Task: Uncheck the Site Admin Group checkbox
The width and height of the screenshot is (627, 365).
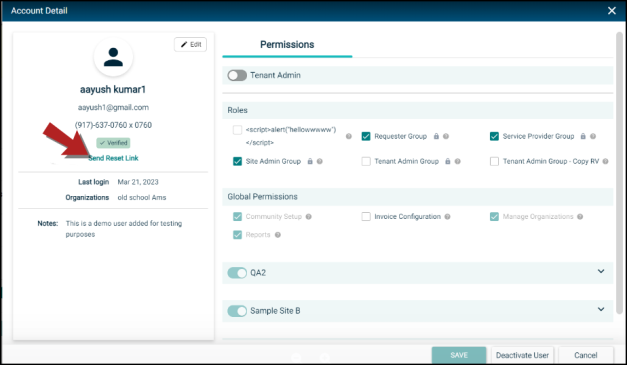Action: (x=238, y=162)
